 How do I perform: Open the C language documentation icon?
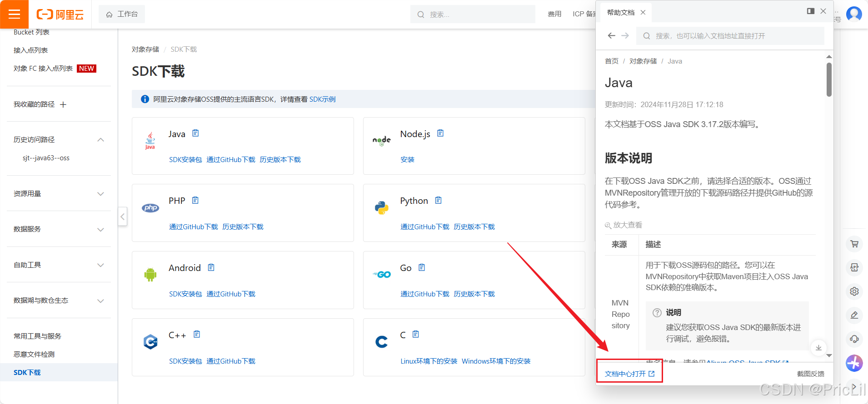416,334
